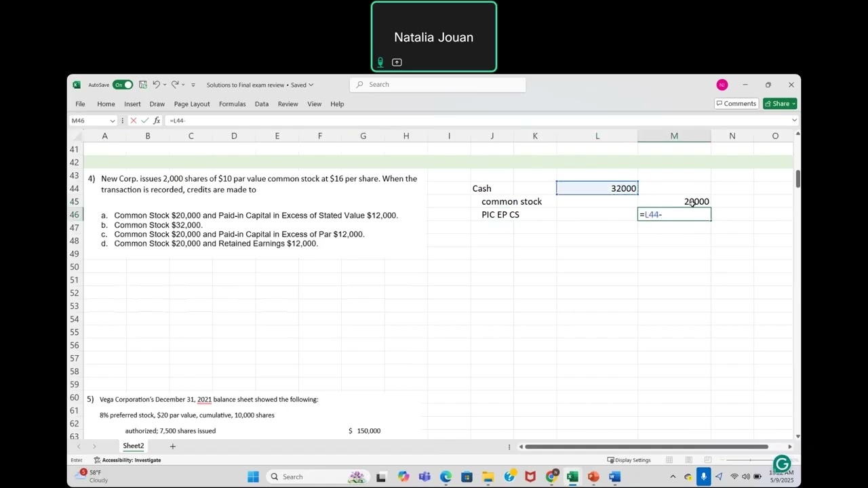Click cell with 20000 for common stock

click(x=674, y=201)
